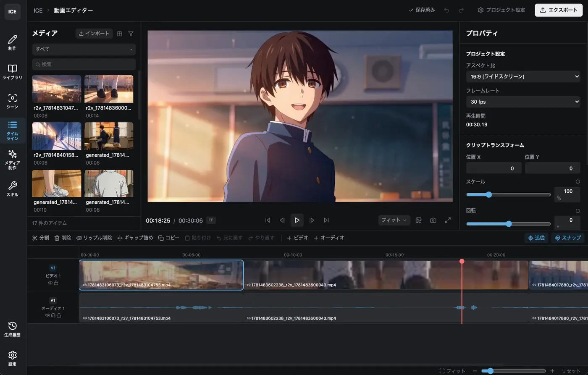Select r2v_17814831047 media thumbnail

[57, 89]
